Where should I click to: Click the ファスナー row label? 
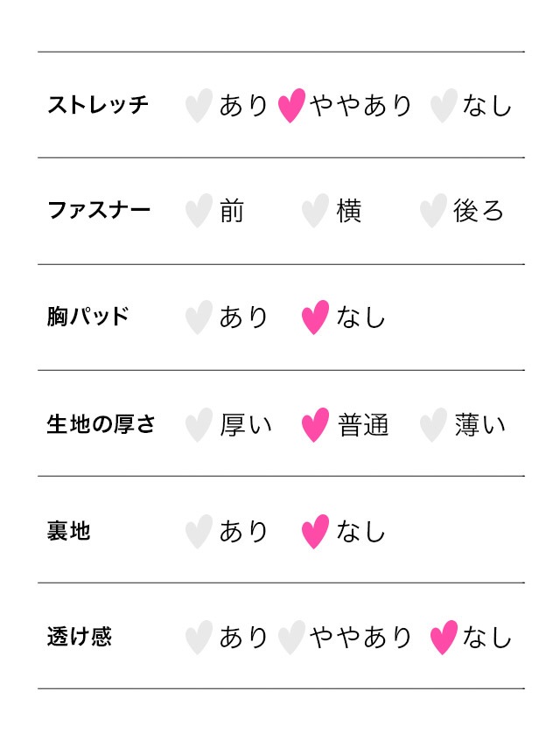(98, 211)
